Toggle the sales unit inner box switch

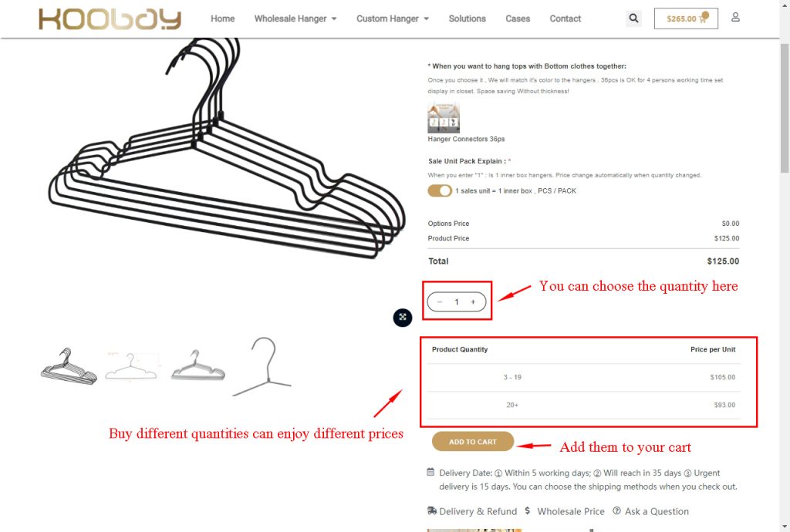pyautogui.click(x=440, y=190)
